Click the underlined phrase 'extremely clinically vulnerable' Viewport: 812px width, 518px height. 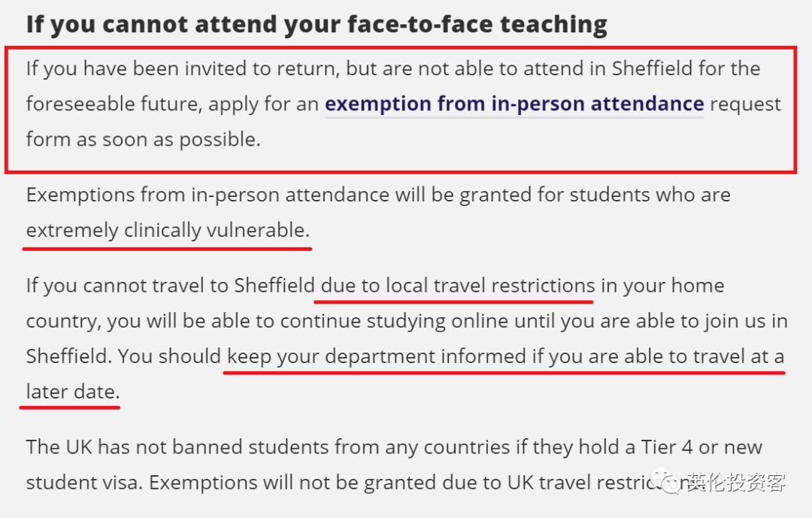(168, 231)
